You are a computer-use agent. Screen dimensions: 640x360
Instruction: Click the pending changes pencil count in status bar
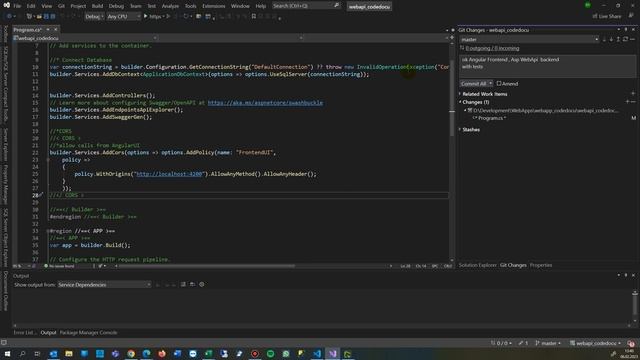click(x=523, y=343)
